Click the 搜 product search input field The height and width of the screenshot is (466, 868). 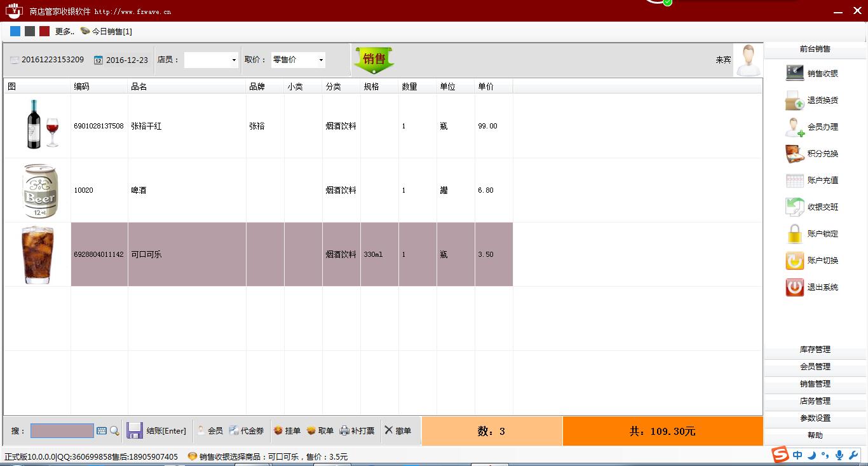click(62, 431)
